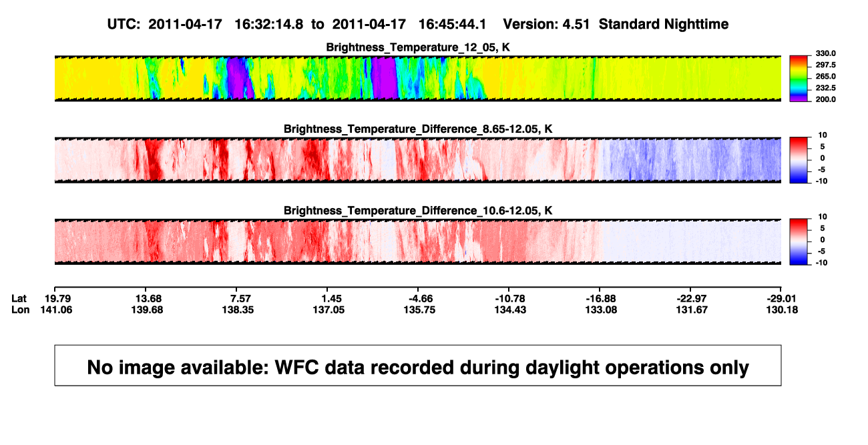Image resolution: width=868 pixels, height=445 pixels.
Task: Click the rainbow colorbar beside the top plot
Action: (800, 79)
